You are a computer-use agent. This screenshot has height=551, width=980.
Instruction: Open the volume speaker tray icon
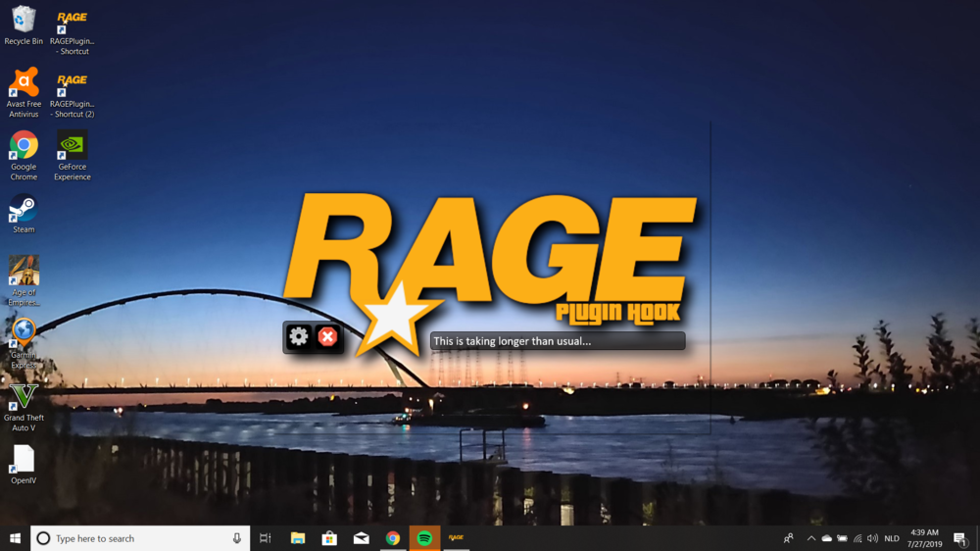coord(872,538)
